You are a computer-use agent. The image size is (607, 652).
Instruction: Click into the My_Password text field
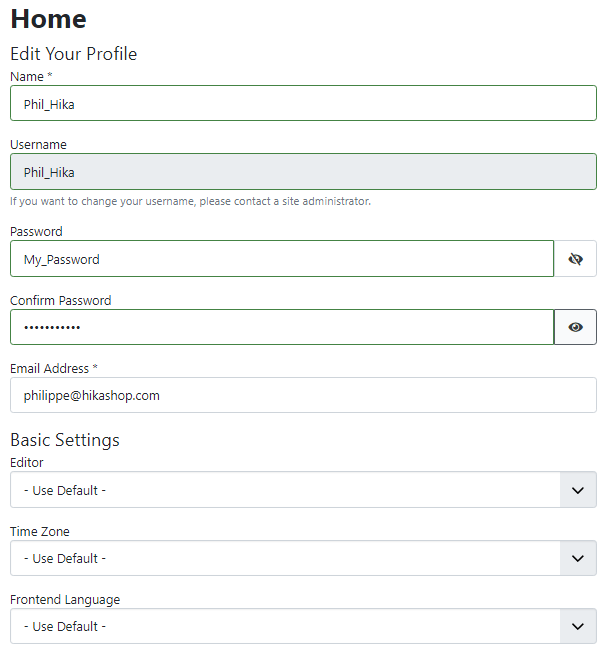[x=282, y=259]
